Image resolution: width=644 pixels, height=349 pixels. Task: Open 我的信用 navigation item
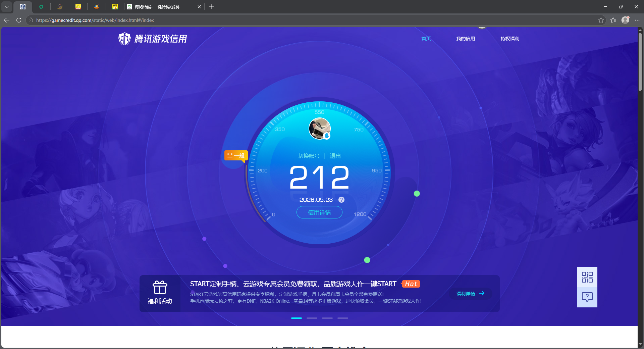click(466, 39)
